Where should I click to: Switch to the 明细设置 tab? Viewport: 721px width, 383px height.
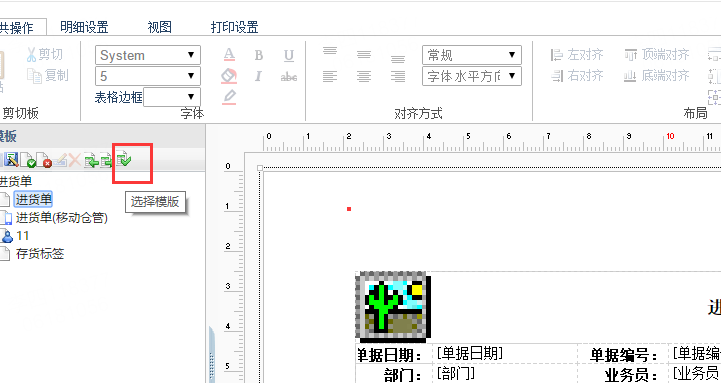(x=85, y=27)
